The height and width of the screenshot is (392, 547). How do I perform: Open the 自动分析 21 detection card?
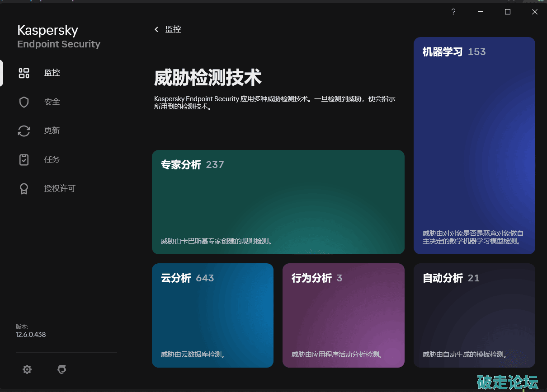[474, 315]
